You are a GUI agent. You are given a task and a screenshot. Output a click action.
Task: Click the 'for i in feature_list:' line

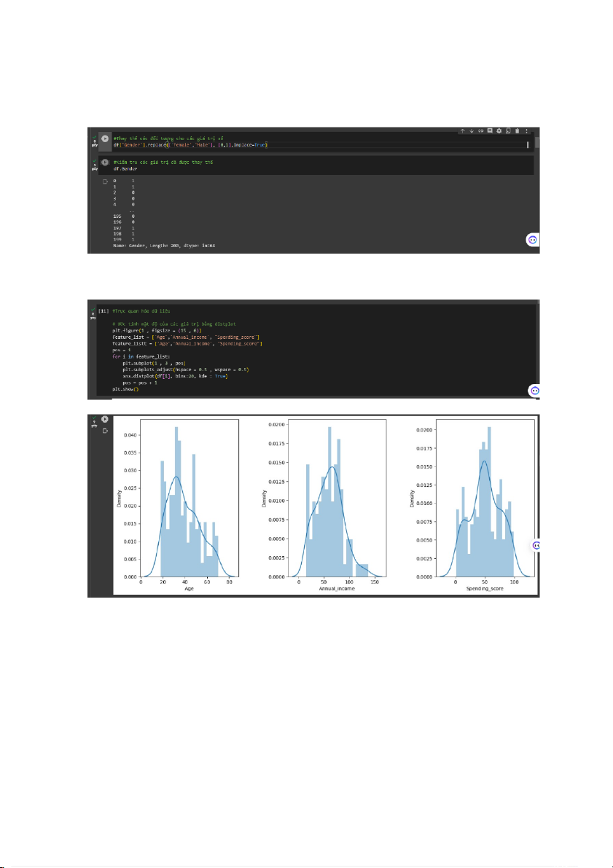pos(141,357)
